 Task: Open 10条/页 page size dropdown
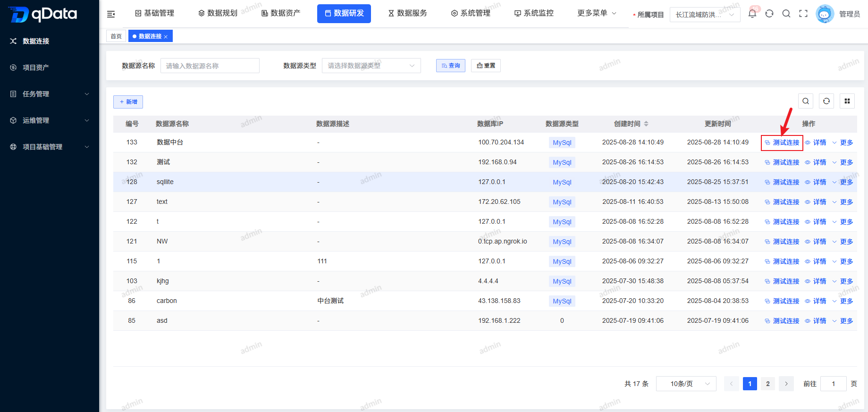click(686, 384)
